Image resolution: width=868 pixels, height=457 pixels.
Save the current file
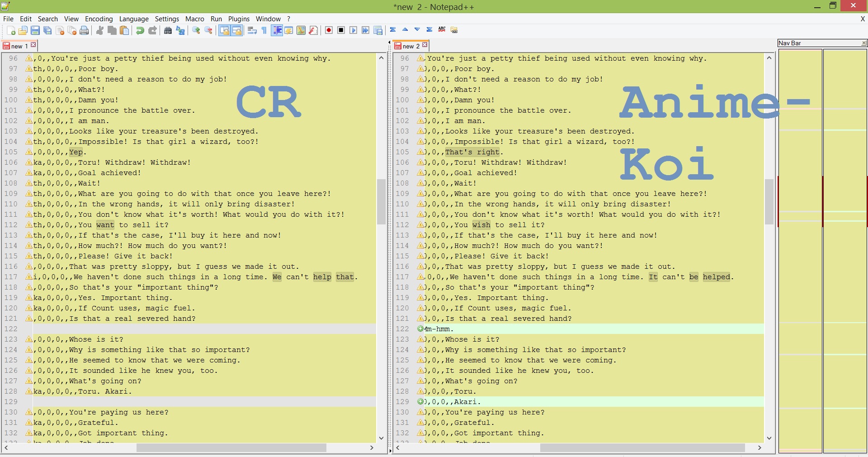pos(35,30)
